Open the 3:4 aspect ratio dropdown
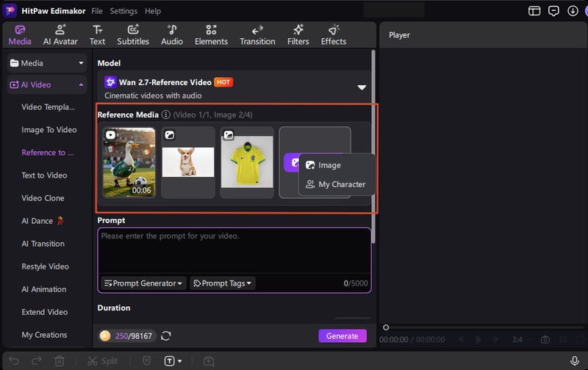This screenshot has width=588, height=370. pos(522,340)
